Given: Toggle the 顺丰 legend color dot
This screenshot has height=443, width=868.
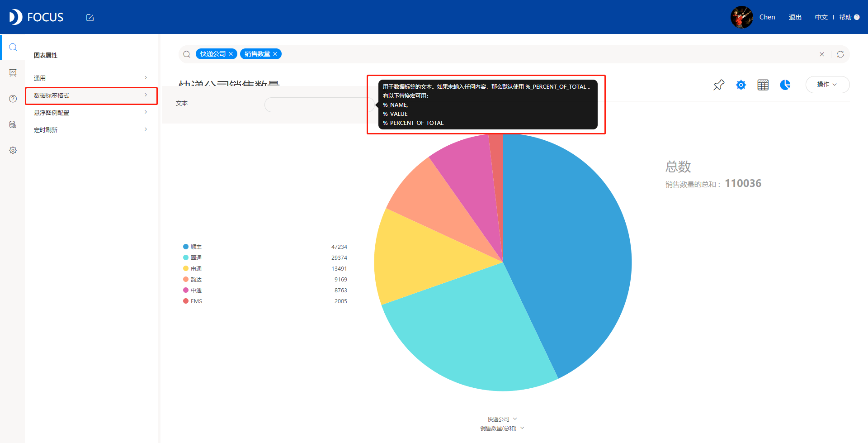Looking at the screenshot, I should pos(186,247).
